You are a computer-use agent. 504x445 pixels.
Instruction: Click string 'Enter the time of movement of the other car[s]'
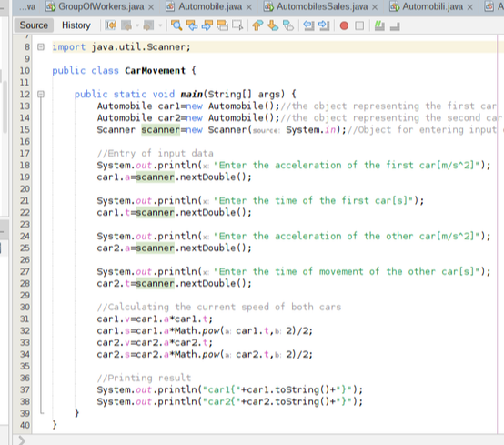coord(347,272)
